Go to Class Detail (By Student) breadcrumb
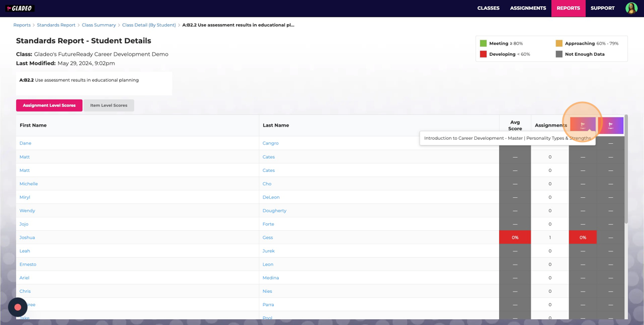Image resolution: width=644 pixels, height=325 pixels. 149,25
